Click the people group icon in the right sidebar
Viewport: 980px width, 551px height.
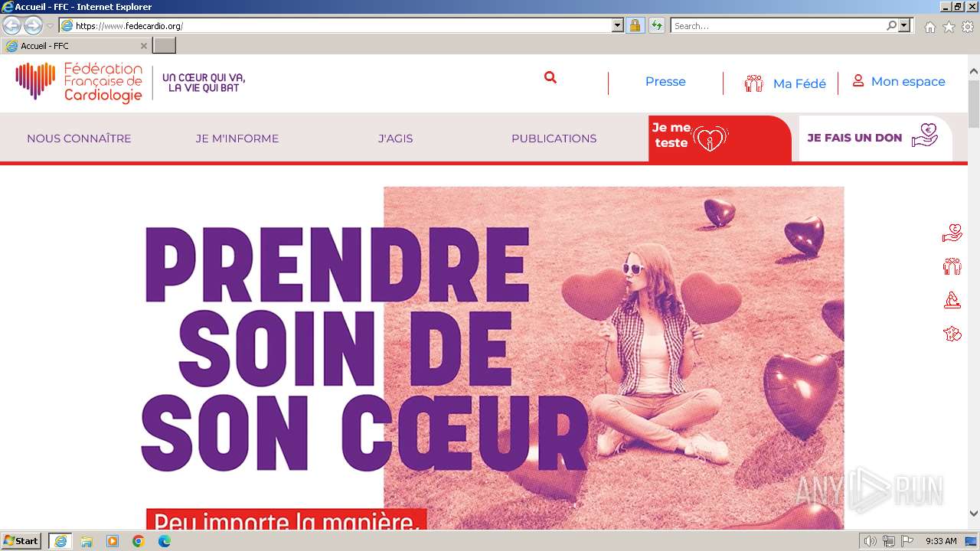[952, 266]
